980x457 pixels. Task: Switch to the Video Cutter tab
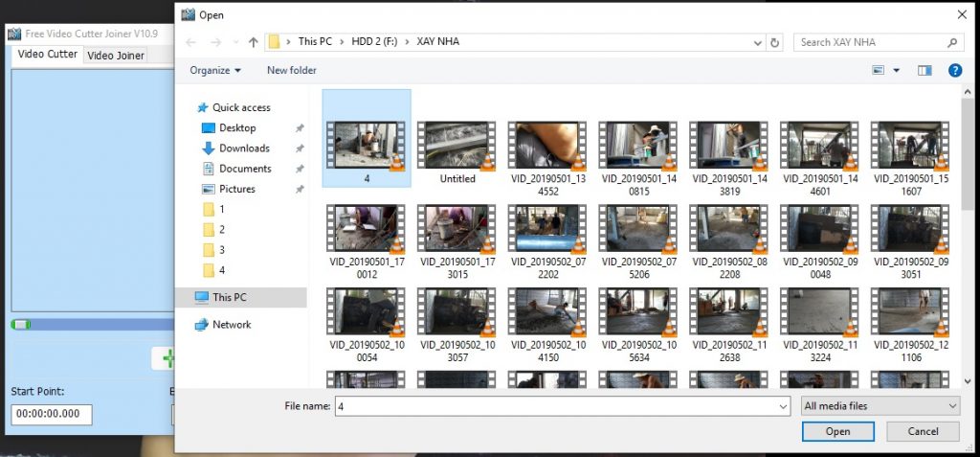tap(48, 54)
